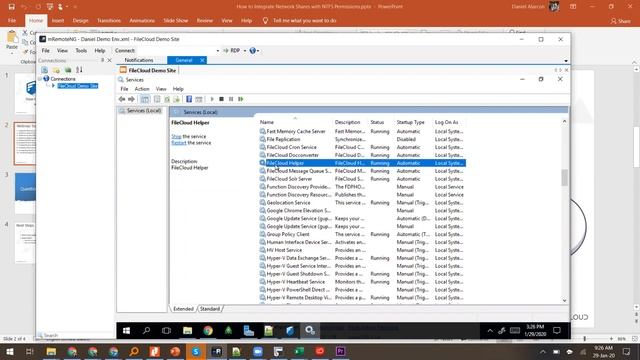This screenshot has height=360, width=640.
Task: Click the services list vertical scrollbar thumb
Action: (x=564, y=178)
